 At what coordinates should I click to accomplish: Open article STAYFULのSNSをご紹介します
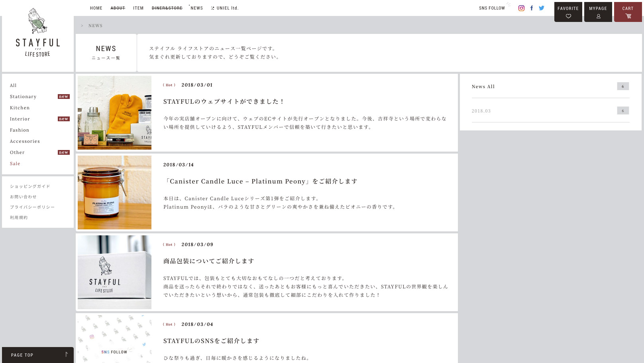pos(211,341)
